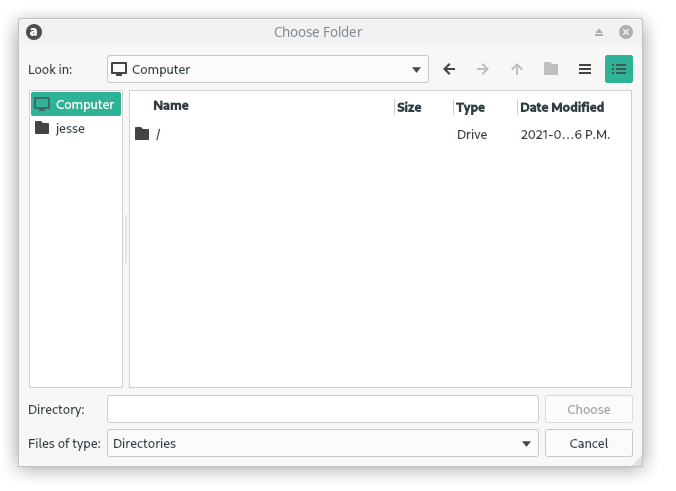Sort by Date Modified column
676x491 pixels.
coord(562,107)
